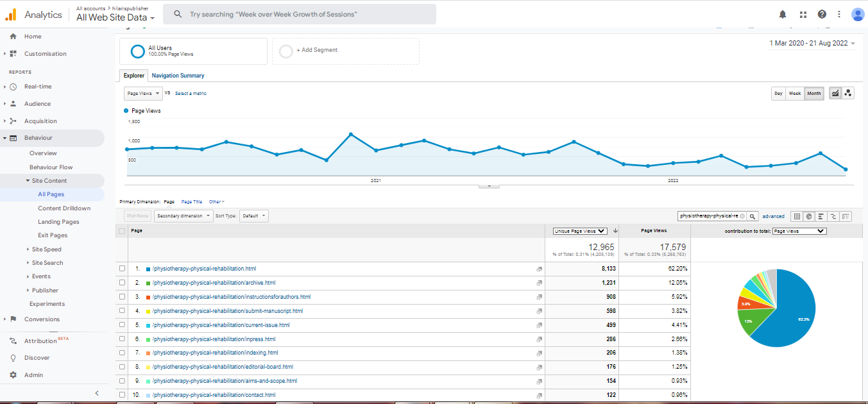Open the notifications bell icon
This screenshot has height=404, width=868.
[x=783, y=14]
